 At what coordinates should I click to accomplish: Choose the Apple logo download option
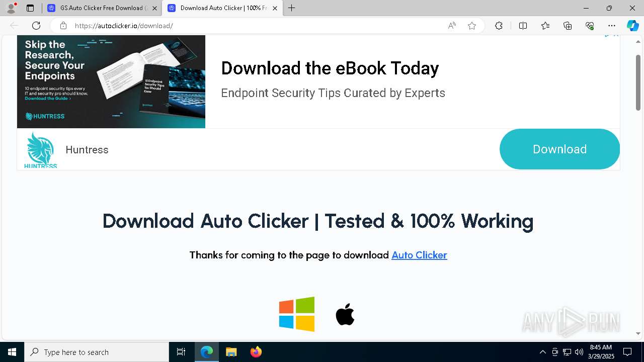tap(345, 315)
